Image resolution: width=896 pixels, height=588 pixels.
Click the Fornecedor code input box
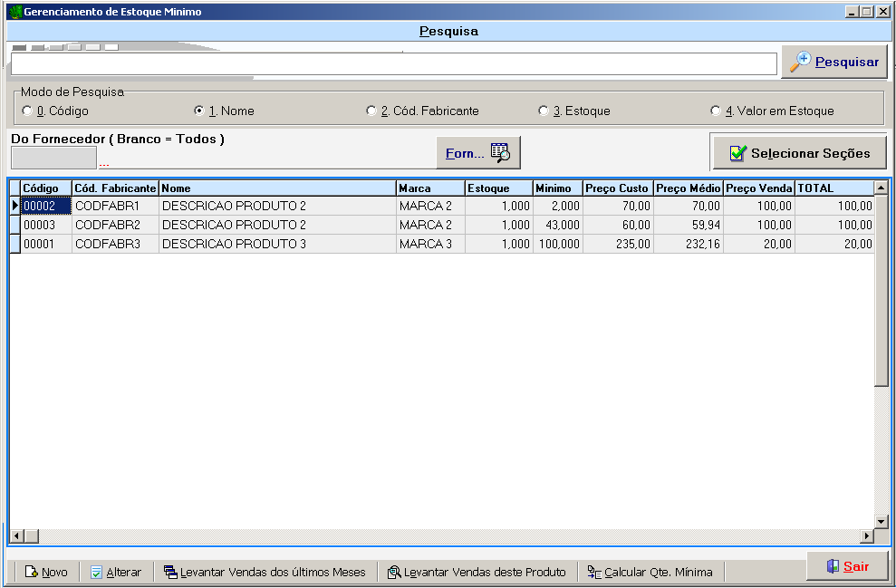point(53,158)
